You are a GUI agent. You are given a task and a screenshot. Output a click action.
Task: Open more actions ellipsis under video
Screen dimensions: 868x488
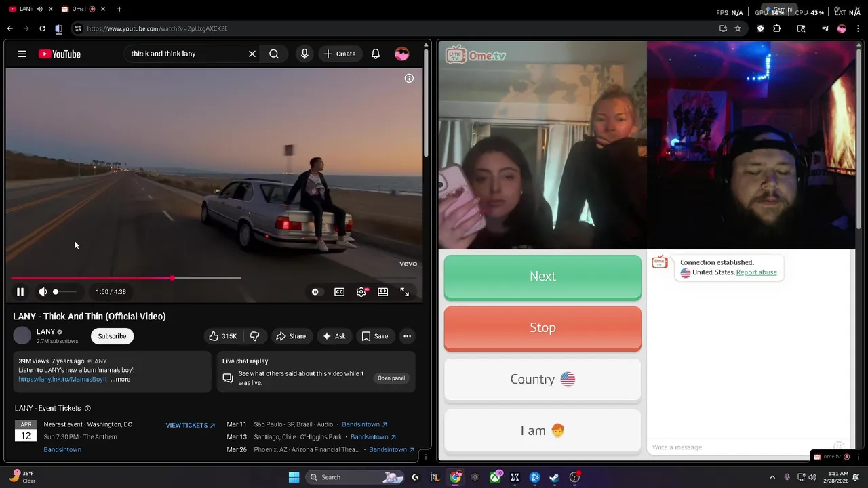407,336
